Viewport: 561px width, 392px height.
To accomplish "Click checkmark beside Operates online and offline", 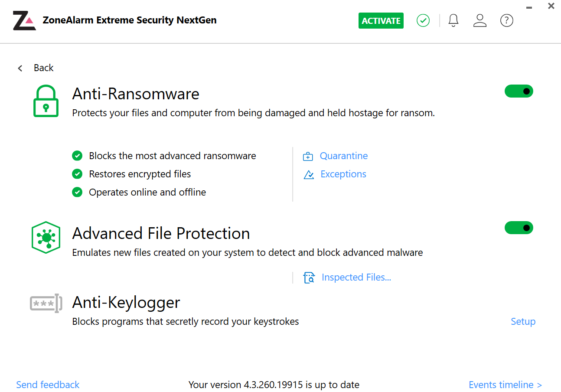I will 77,192.
